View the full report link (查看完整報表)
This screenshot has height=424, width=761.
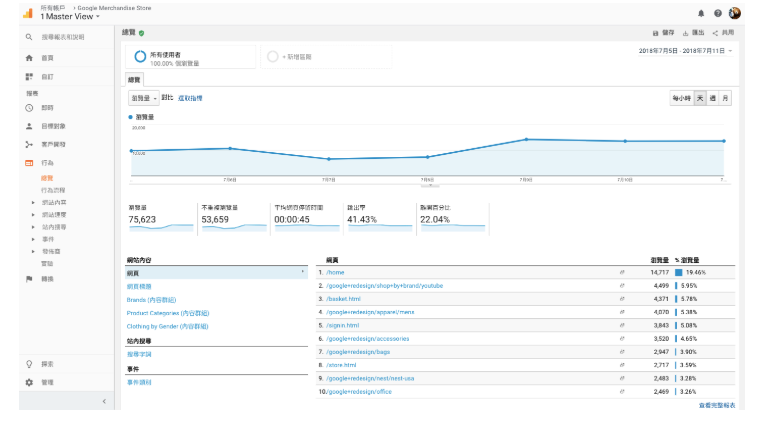point(717,405)
